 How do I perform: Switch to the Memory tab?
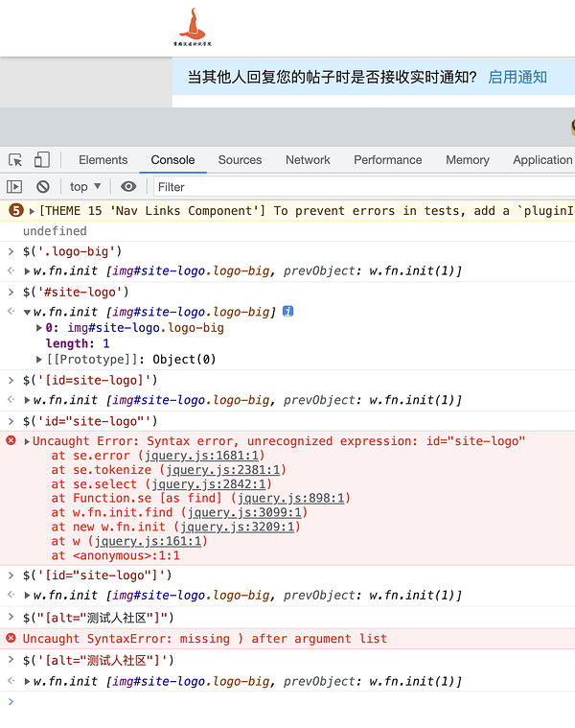468,160
